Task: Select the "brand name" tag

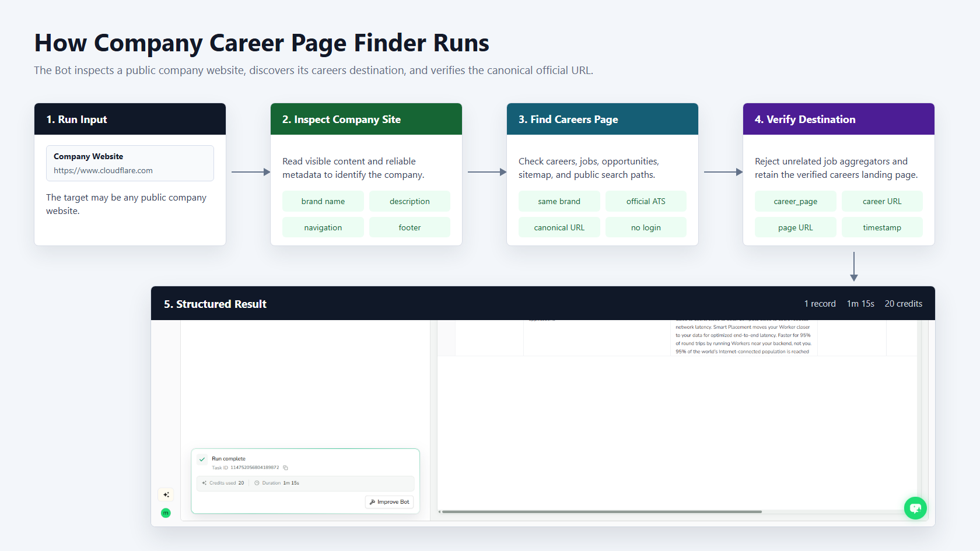Action: coord(323,201)
